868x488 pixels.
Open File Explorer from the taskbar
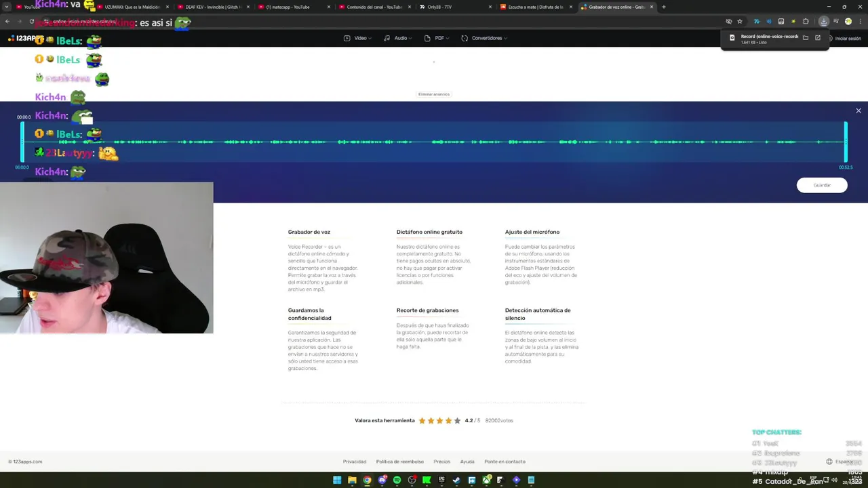pyautogui.click(x=352, y=480)
